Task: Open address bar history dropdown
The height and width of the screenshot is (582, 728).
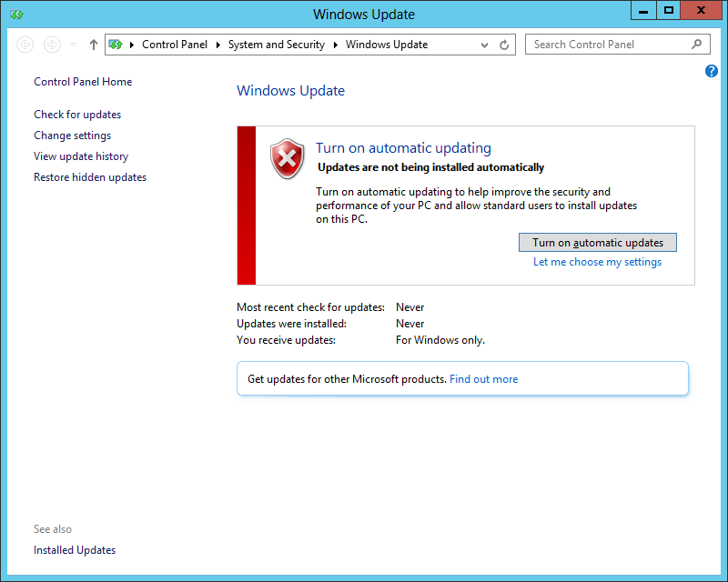Action: click(484, 45)
